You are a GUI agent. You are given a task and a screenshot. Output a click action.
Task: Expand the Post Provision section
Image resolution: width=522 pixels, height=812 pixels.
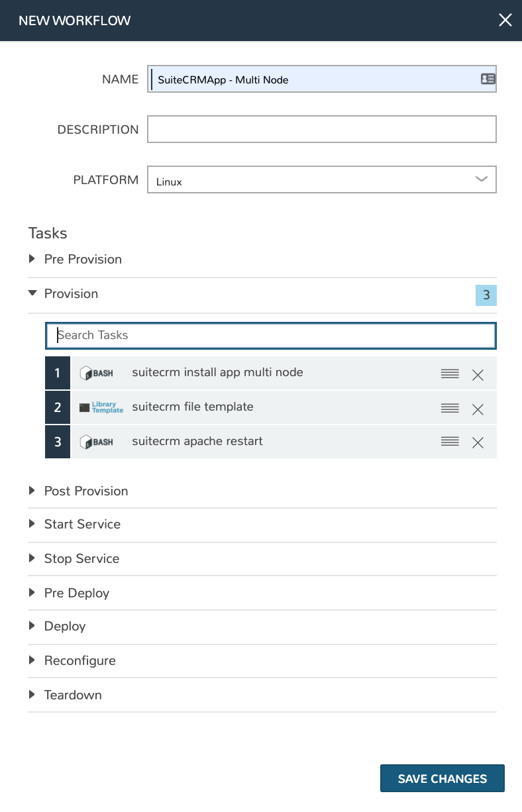click(86, 491)
